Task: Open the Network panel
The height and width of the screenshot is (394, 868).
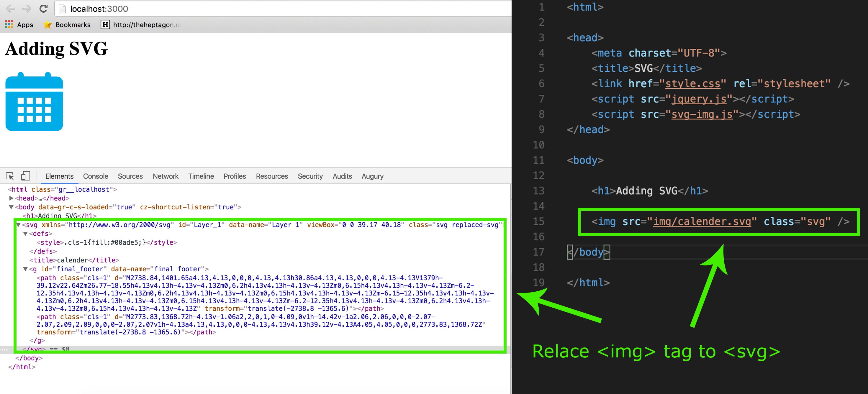Action: pyautogui.click(x=166, y=176)
